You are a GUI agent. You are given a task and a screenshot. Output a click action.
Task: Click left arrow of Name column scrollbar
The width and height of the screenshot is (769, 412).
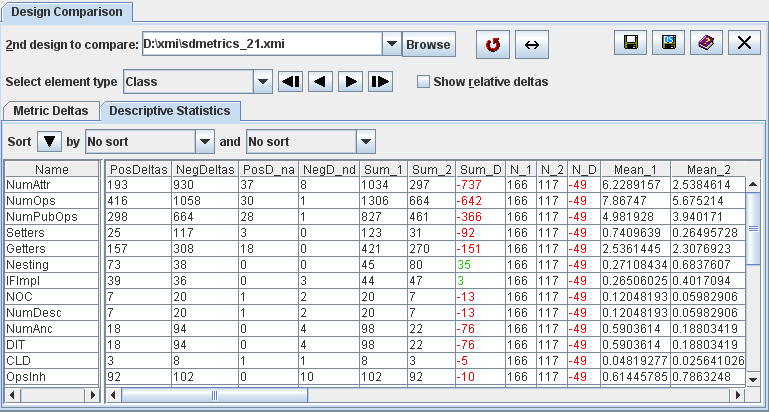click(13, 395)
